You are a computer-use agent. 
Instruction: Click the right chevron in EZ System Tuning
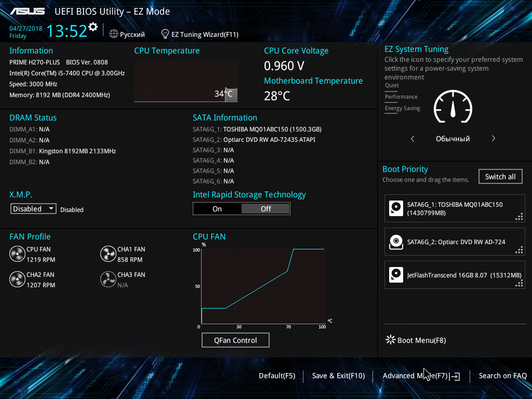point(493,139)
